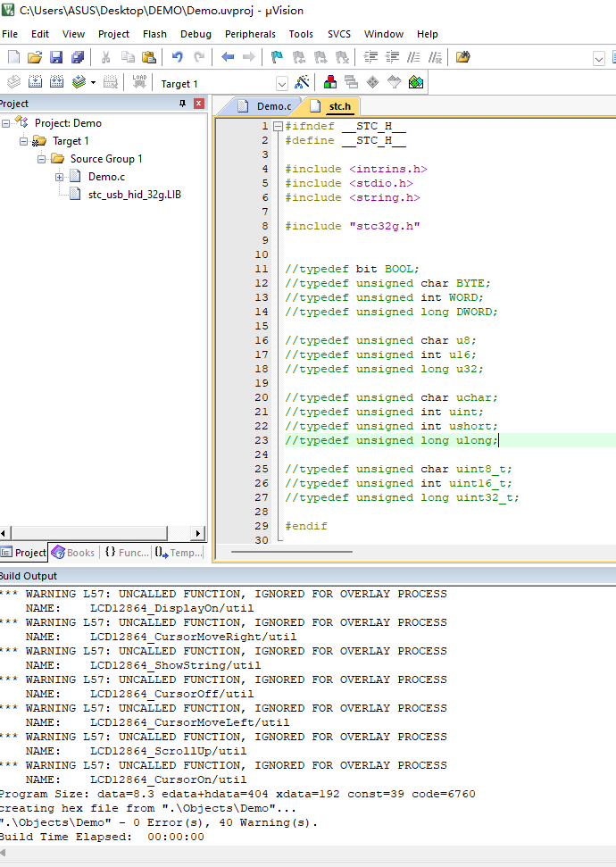Click the Translate current file icon
Screen dimensions: 616x867
point(13,82)
